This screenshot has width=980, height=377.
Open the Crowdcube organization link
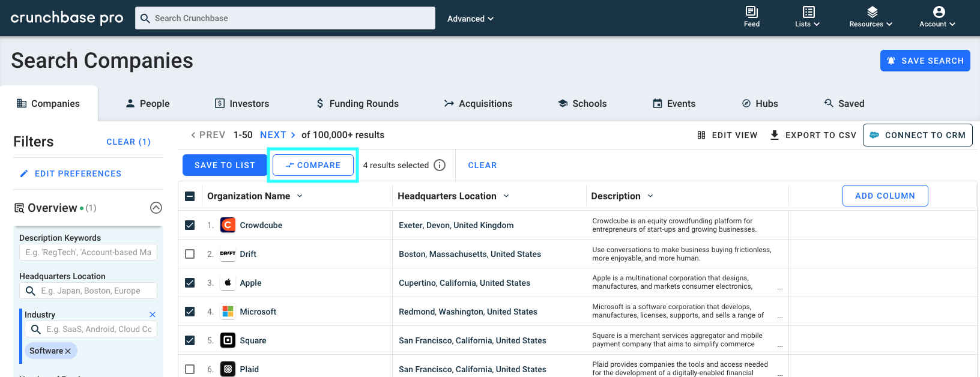tap(261, 225)
